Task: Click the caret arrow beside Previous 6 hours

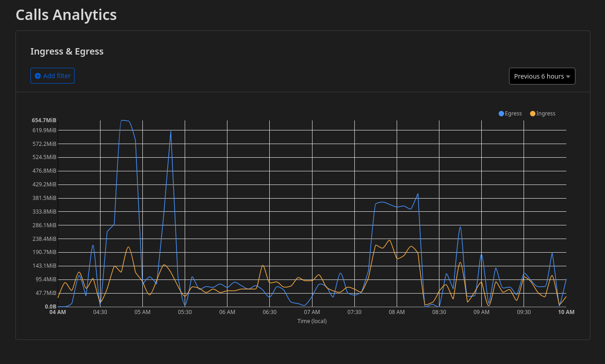Action: coord(568,77)
